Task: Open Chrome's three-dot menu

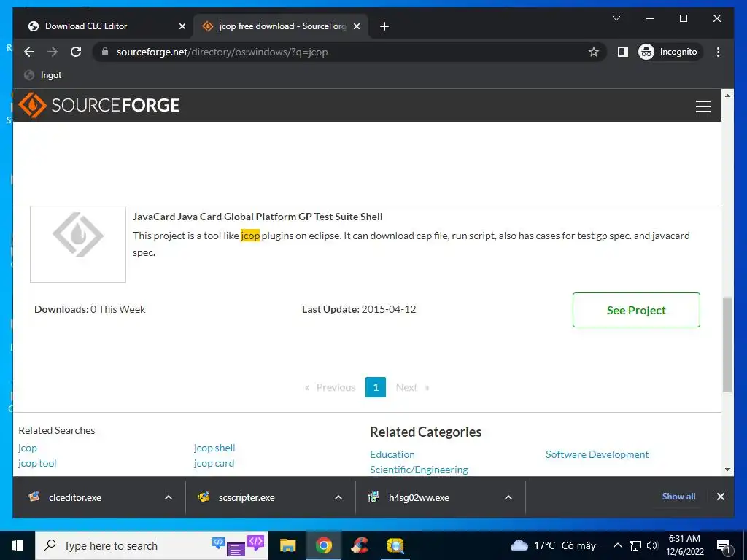Action: (x=718, y=52)
